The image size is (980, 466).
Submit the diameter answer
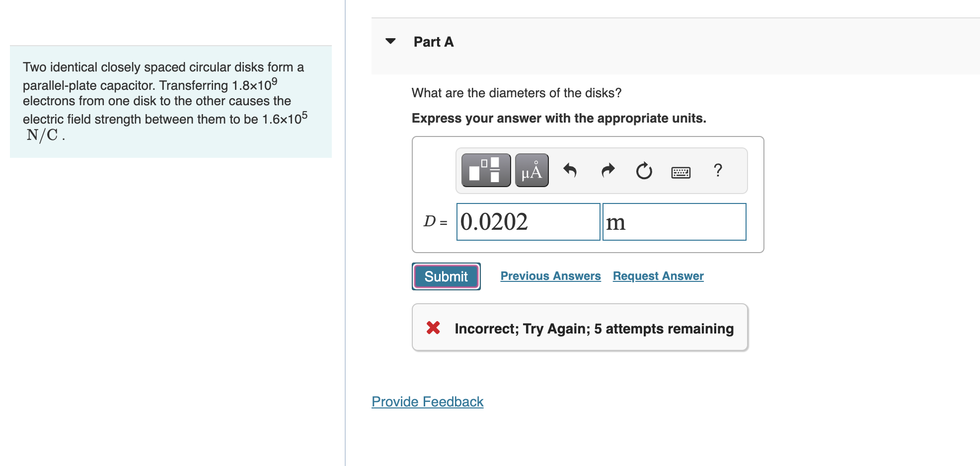point(445,276)
